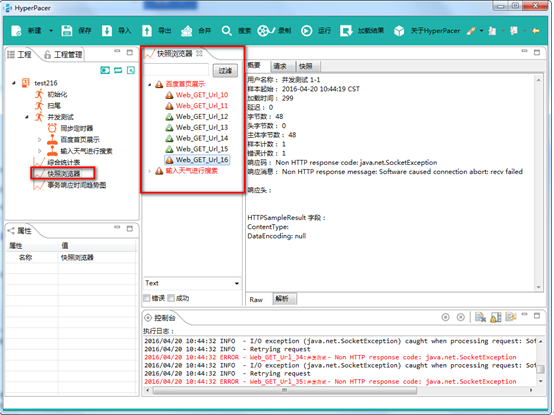554x415 pixels.
Task: Click the 过滤 (Filter) button
Action: click(225, 71)
